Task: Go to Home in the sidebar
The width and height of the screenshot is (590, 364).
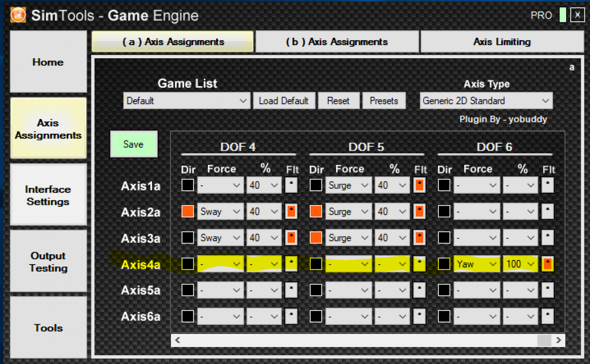Action: click(48, 62)
